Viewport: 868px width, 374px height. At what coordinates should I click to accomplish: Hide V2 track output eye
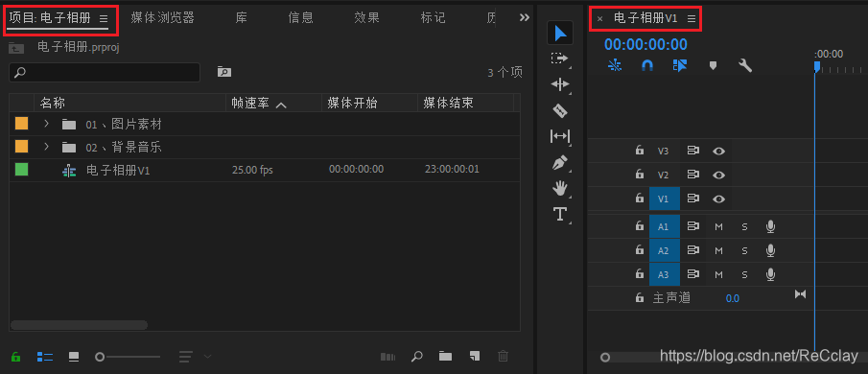[x=718, y=175]
